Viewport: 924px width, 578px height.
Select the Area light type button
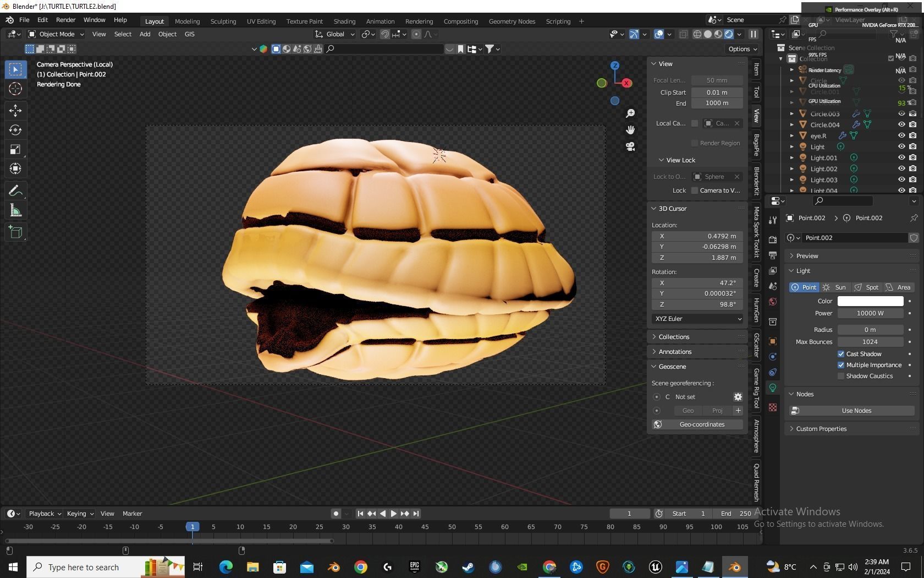click(899, 287)
